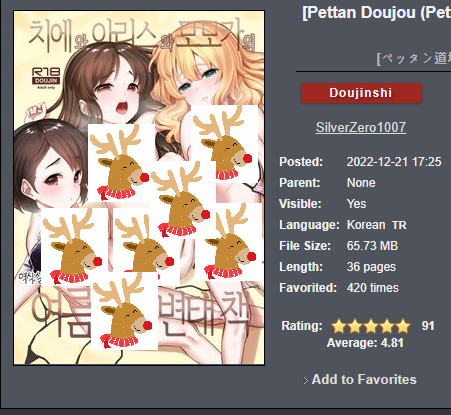Click the Favorited 420 times value
Image resolution: width=451 pixels, height=415 pixels.
pyautogui.click(x=373, y=288)
